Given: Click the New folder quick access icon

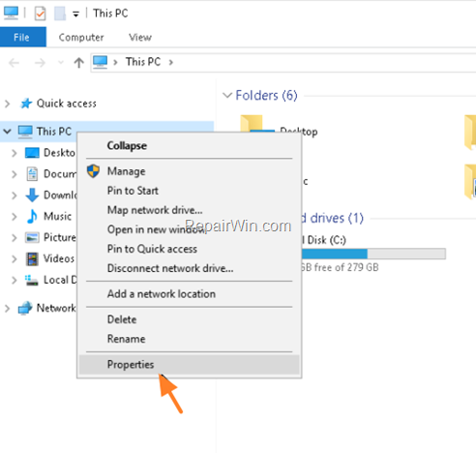Looking at the screenshot, I should point(60,14).
